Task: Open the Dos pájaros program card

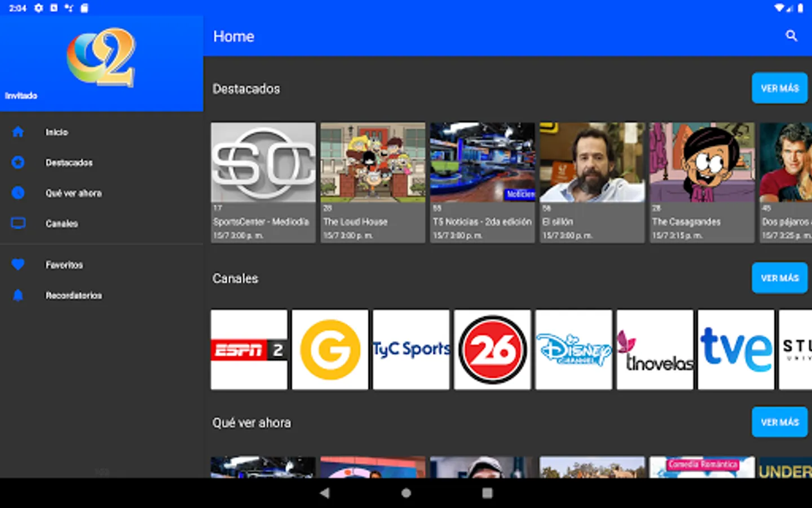Action: (785, 183)
